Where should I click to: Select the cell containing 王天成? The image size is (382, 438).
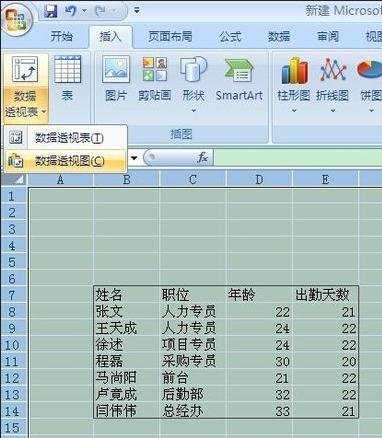[x=127, y=328]
